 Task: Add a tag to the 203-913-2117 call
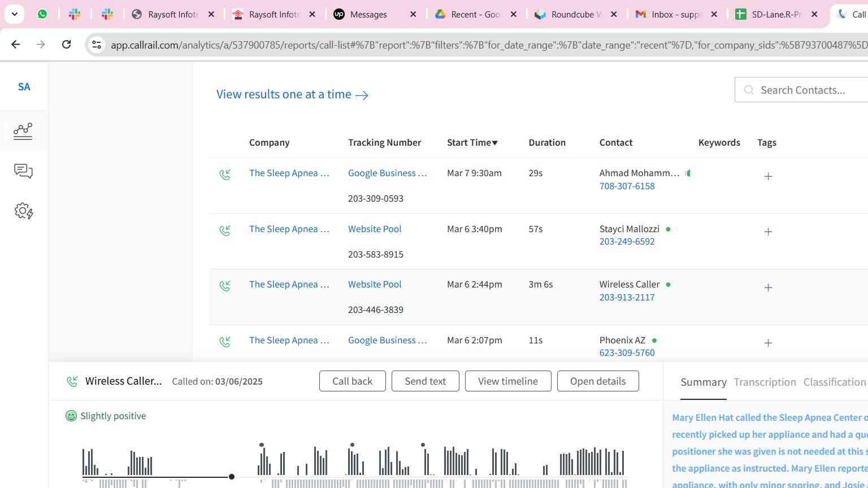768,287
